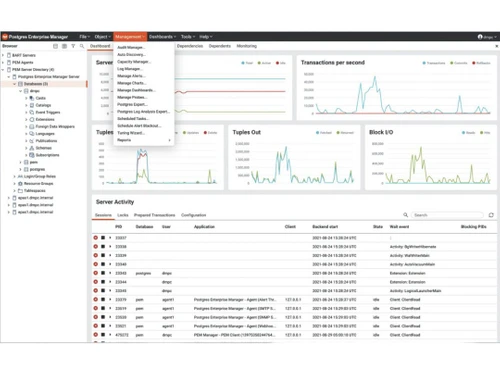Select the pem database tree item

(34, 162)
